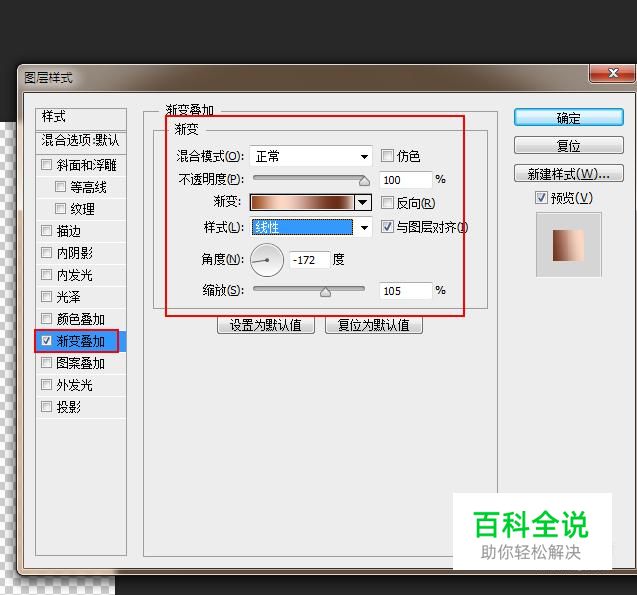Click the scale value field 105
Screen dimensions: 637x595
pyautogui.click(x=405, y=291)
